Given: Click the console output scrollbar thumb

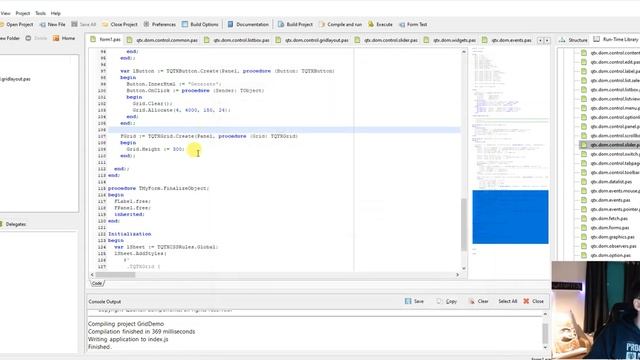Looking at the screenshot, I should tap(545, 333).
